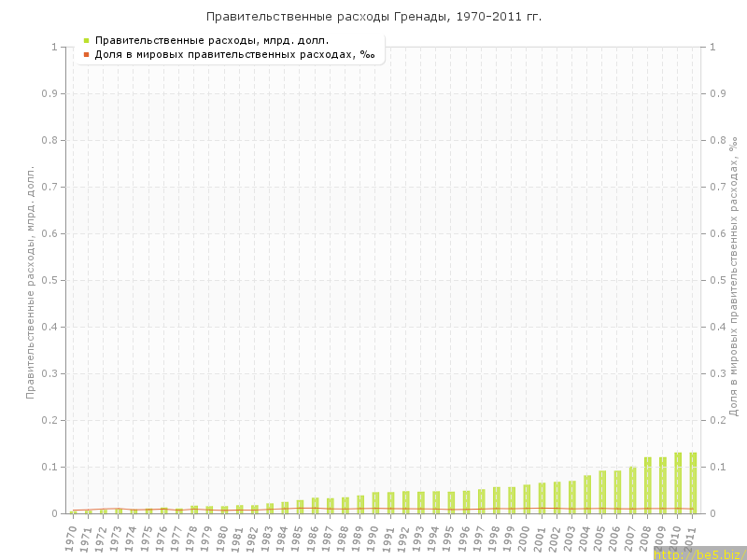This screenshot has height=560, width=747.
Task: Select the green bar for year 2005
Action: pyautogui.click(x=602, y=492)
